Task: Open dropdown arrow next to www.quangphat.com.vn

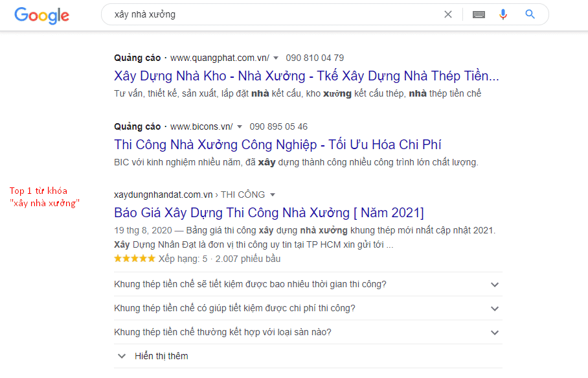Action: pos(276,58)
